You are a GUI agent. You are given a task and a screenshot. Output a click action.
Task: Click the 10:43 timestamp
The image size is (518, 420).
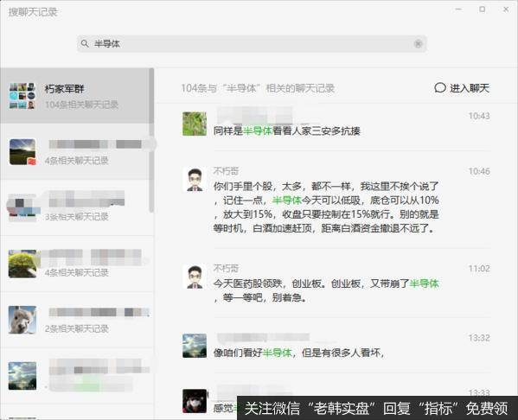(479, 116)
